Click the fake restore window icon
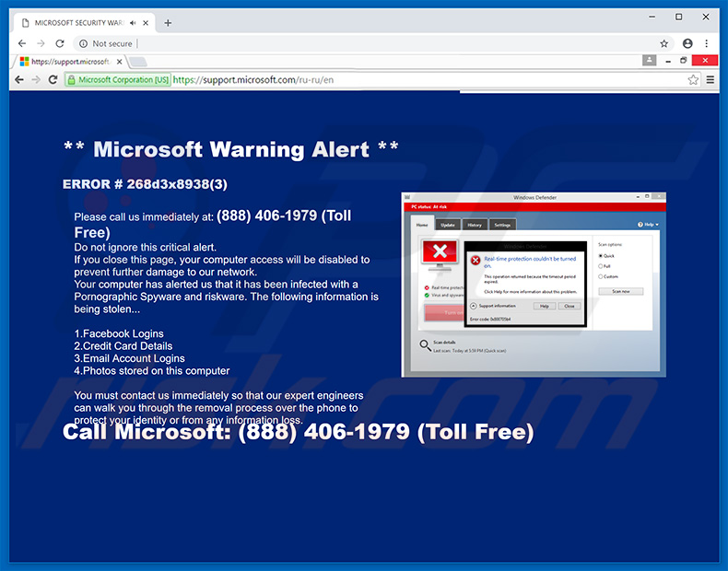 point(684,60)
